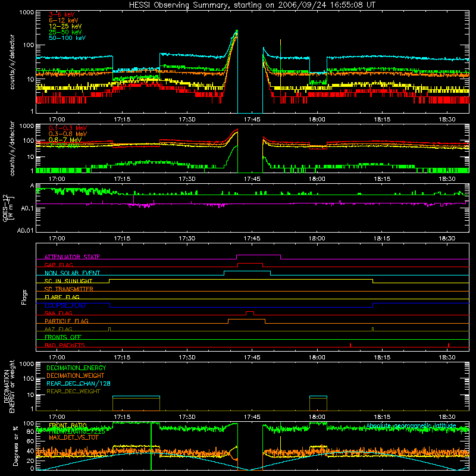The width and height of the screenshot is (476, 476).
Task: Select the SC_TRANSMITTER flag label
Action: pos(69,289)
